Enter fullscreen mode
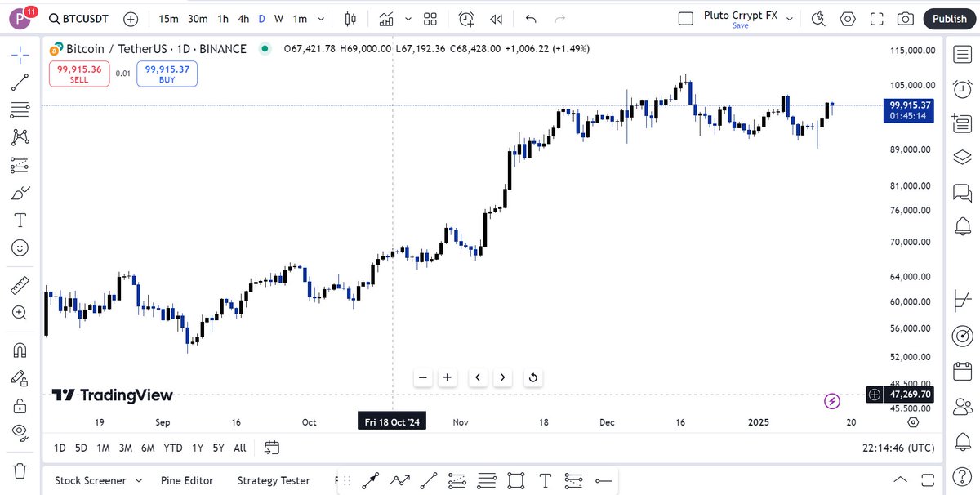 pyautogui.click(x=877, y=19)
